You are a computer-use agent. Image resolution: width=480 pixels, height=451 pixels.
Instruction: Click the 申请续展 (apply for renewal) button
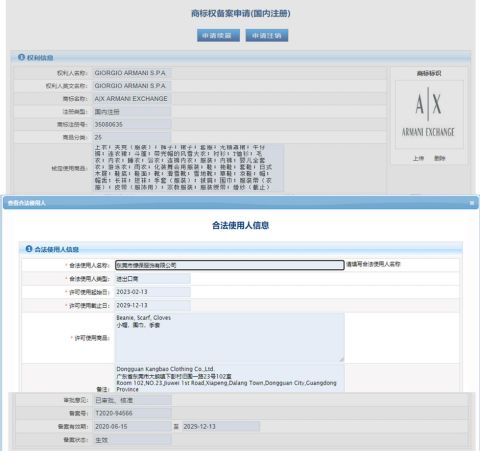[x=218, y=35]
